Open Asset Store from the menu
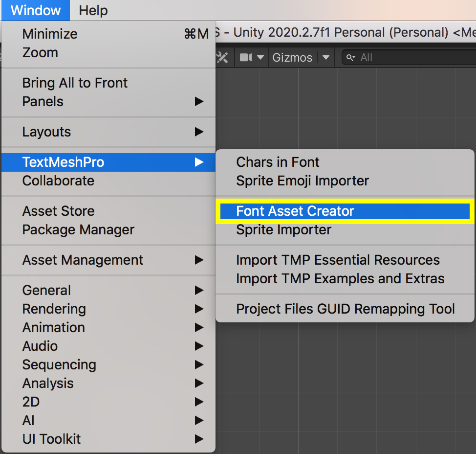 (108, 211)
